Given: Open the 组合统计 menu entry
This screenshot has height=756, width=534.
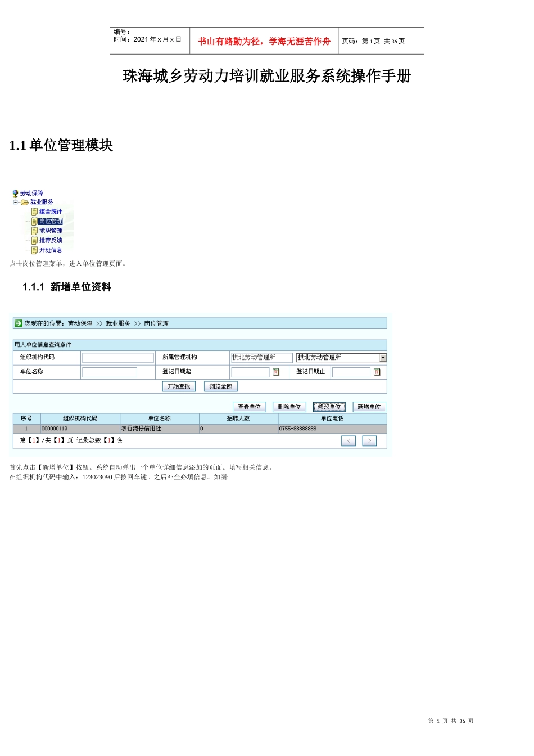Looking at the screenshot, I should [x=51, y=212].
